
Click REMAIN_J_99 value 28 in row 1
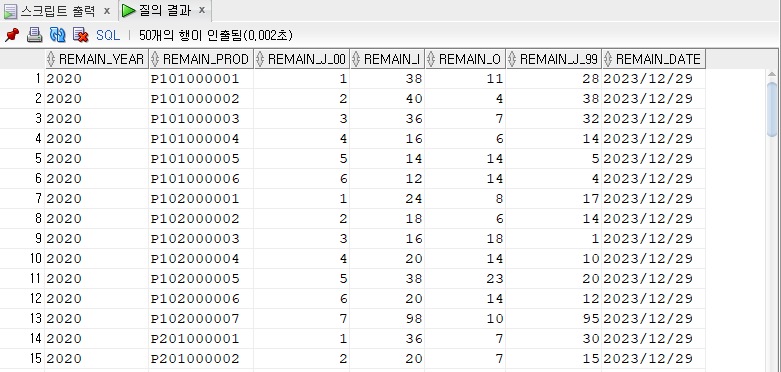[554, 79]
